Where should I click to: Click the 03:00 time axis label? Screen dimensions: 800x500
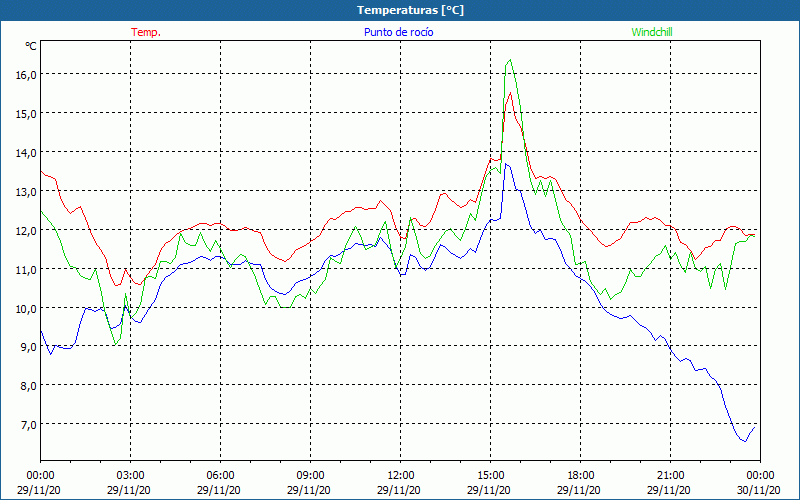click(x=131, y=476)
